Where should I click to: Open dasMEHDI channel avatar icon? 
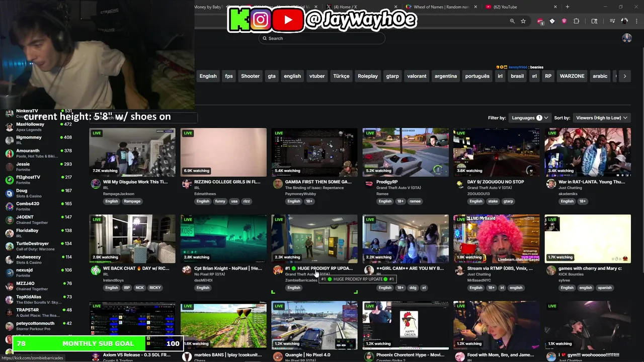tap(187, 271)
